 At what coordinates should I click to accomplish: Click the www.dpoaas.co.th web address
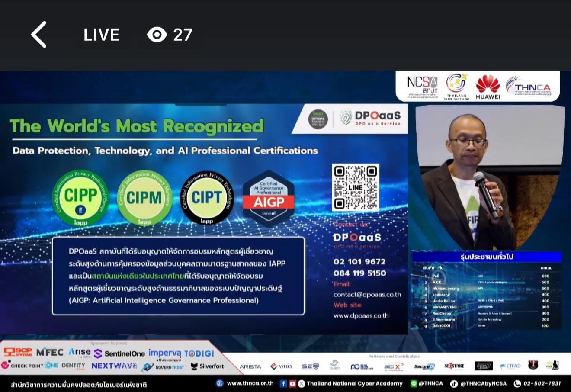tap(361, 315)
